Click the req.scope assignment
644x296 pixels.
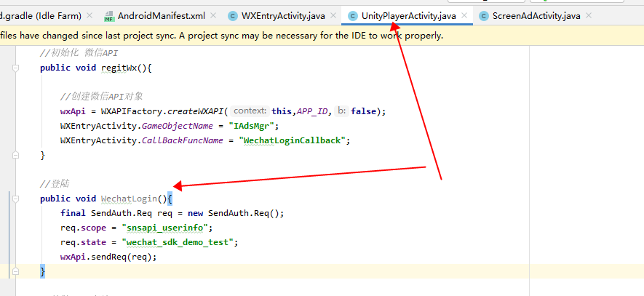(137, 228)
